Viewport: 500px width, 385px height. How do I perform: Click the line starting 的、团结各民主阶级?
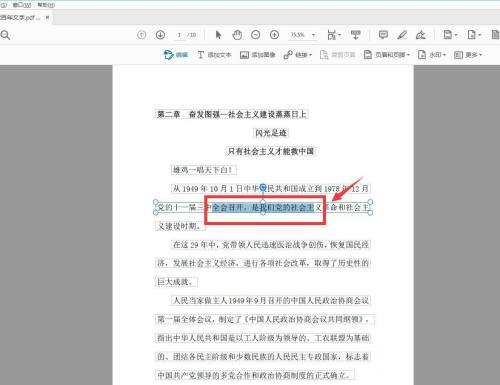point(263,357)
